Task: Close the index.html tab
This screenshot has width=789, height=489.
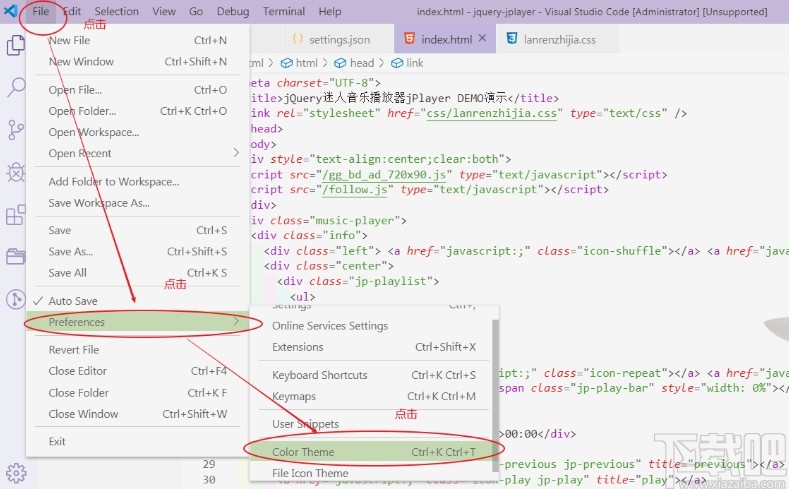Action: [483, 38]
